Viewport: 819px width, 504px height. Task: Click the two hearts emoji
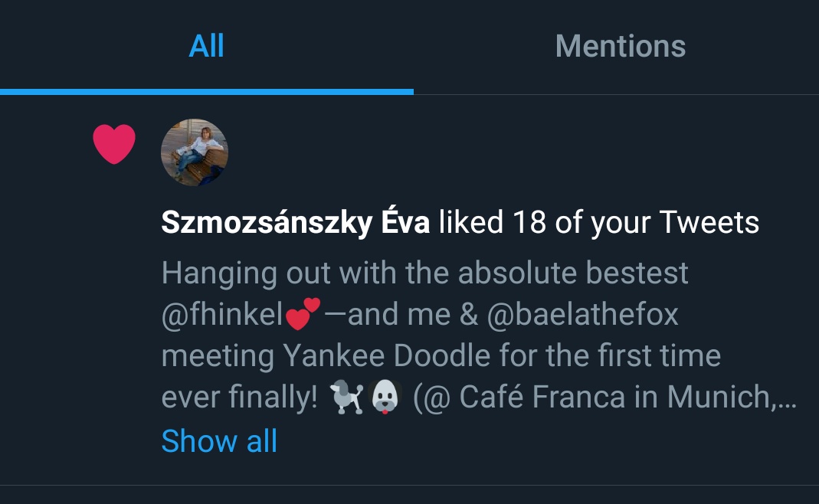[303, 313]
